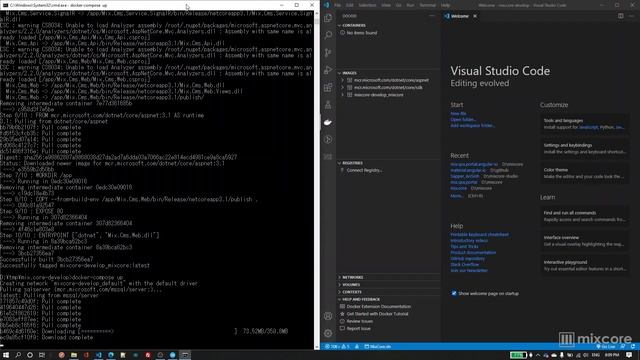This screenshot has width=640, height=360.
Task: Open the View menu
Action: 386,5
